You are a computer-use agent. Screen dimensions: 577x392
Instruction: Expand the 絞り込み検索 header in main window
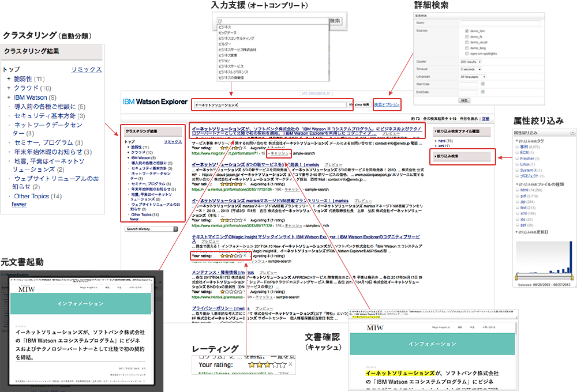click(x=462, y=156)
